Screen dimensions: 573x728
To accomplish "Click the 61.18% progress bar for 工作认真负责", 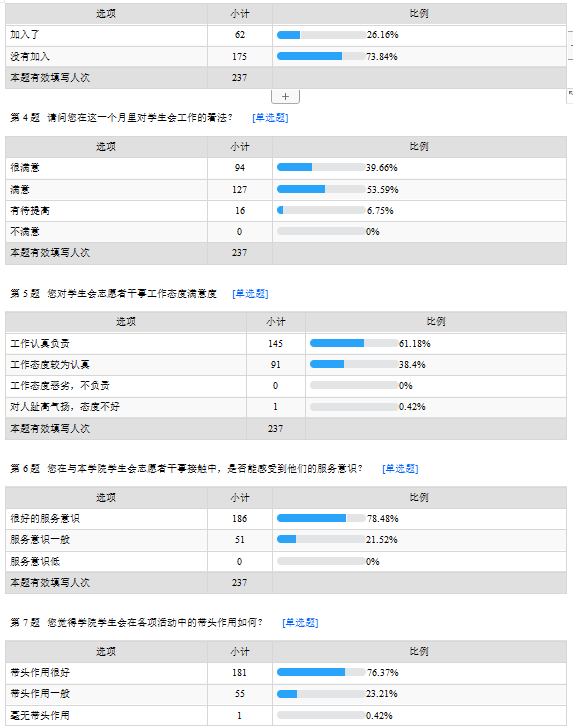I will 354,343.
